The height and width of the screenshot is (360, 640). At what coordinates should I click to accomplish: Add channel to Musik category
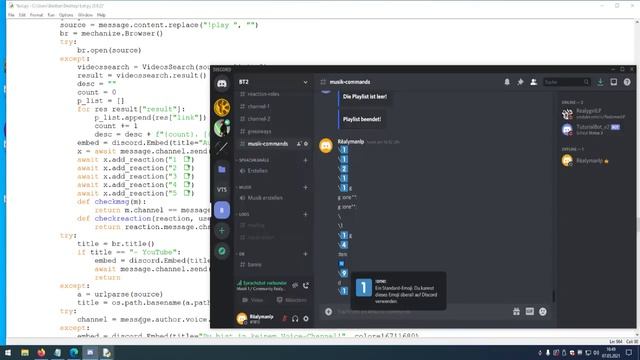305,187
